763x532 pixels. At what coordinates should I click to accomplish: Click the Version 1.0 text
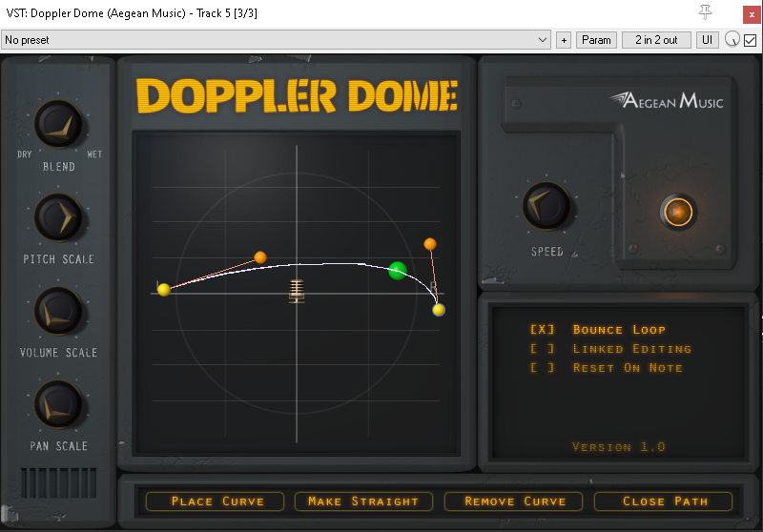pyautogui.click(x=618, y=446)
